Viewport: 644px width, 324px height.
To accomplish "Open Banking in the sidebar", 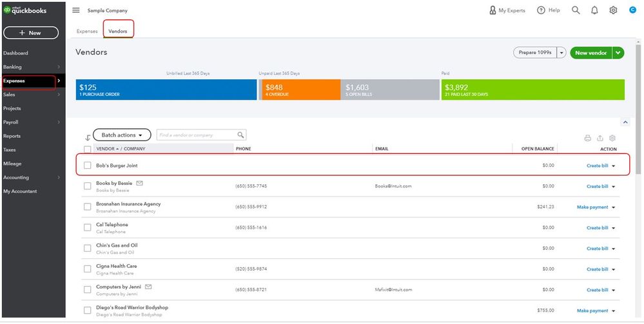I will (12, 66).
